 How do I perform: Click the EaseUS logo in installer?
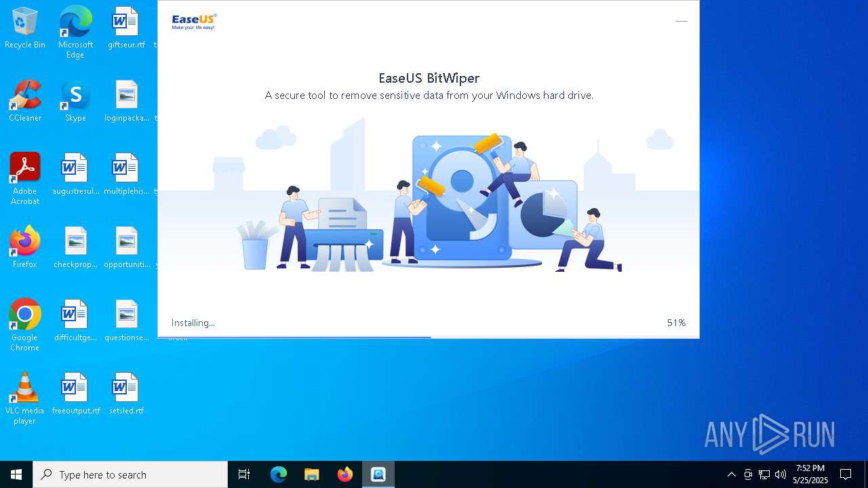coord(194,22)
